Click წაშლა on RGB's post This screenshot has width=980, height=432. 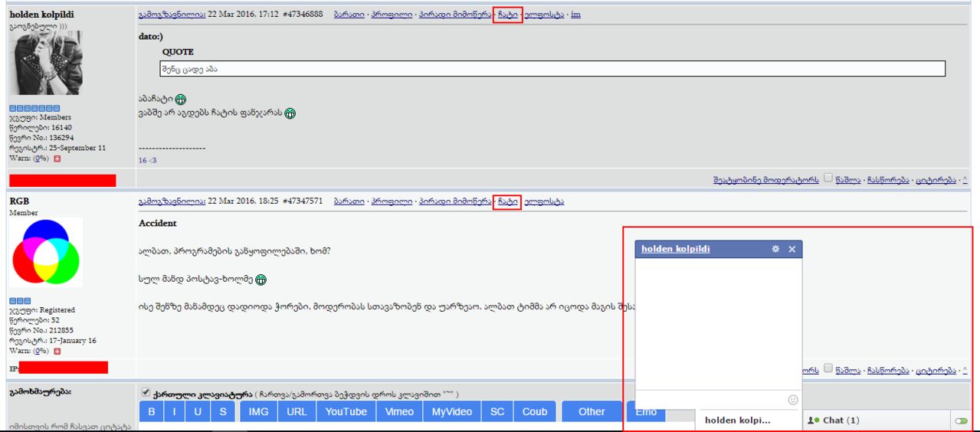[x=848, y=369]
